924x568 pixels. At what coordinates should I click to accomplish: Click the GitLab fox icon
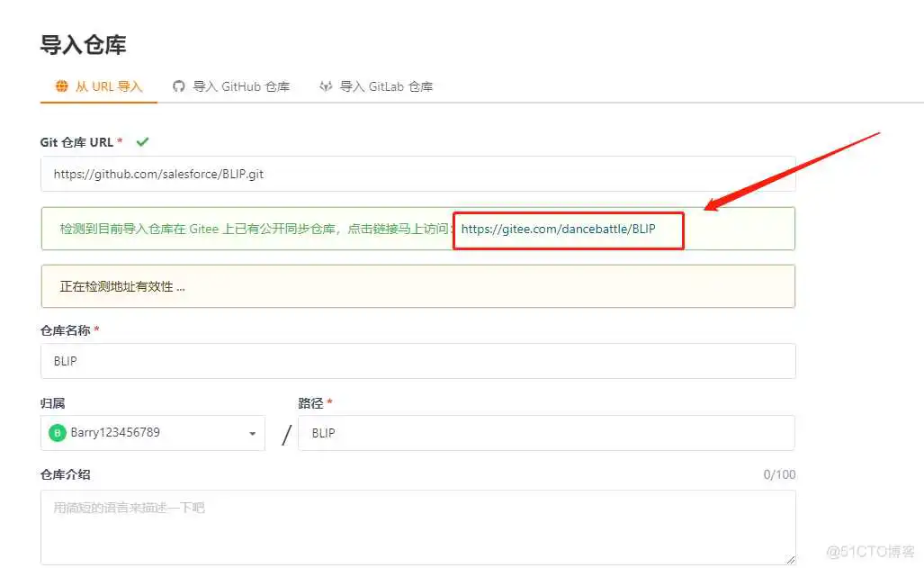tap(325, 86)
